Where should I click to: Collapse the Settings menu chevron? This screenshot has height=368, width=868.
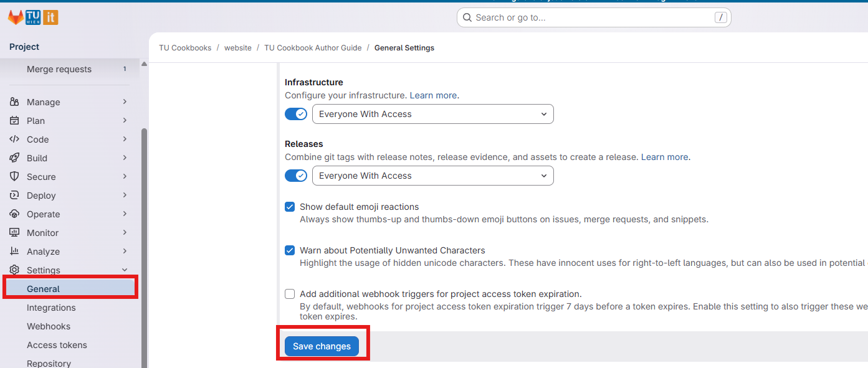click(125, 270)
